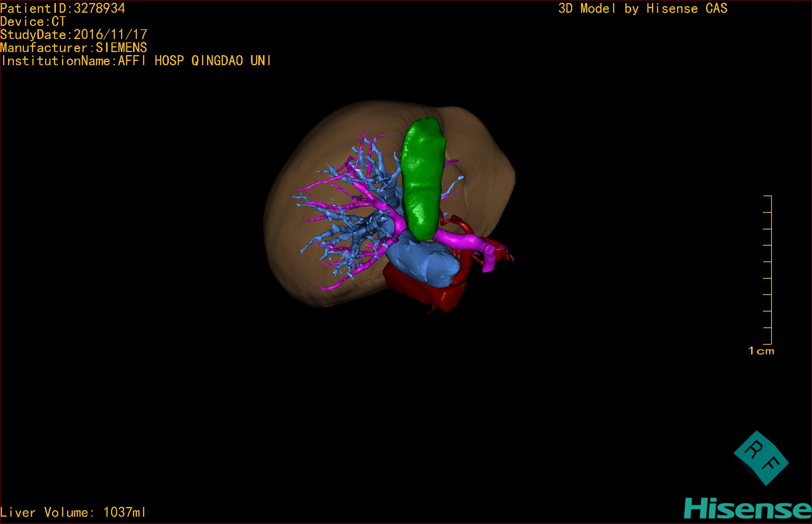Click the Manufacturer:SIEMENS label
This screenshot has width=812, height=524.
pyautogui.click(x=74, y=48)
